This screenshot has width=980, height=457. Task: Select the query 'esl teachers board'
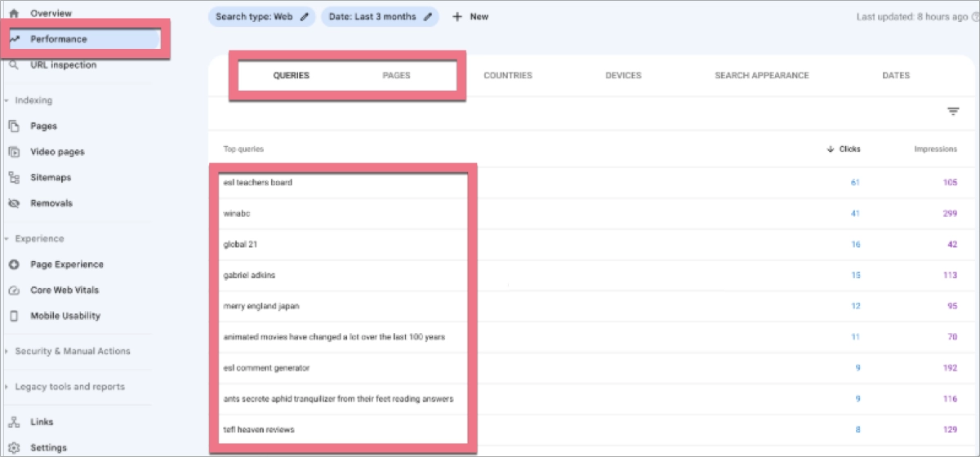click(257, 182)
